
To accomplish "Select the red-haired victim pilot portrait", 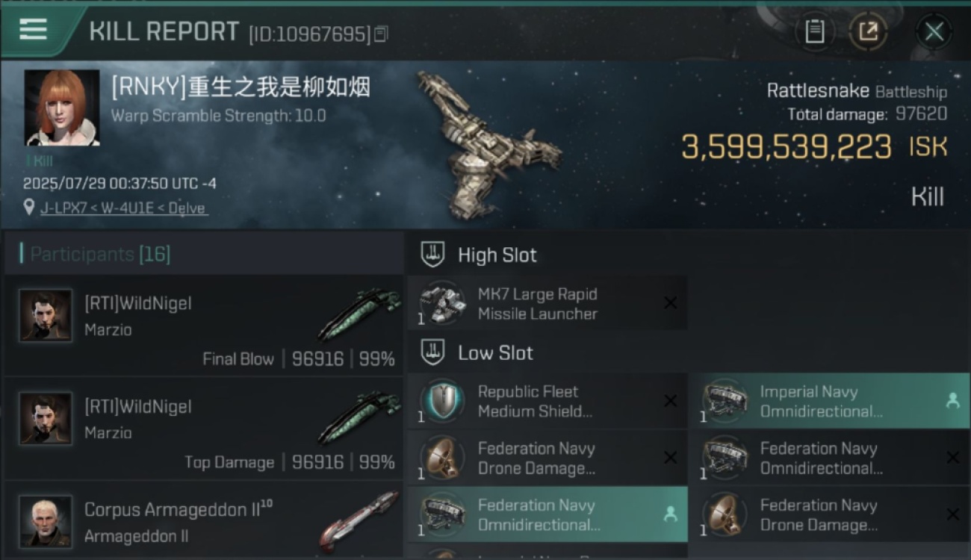I will 62,108.
